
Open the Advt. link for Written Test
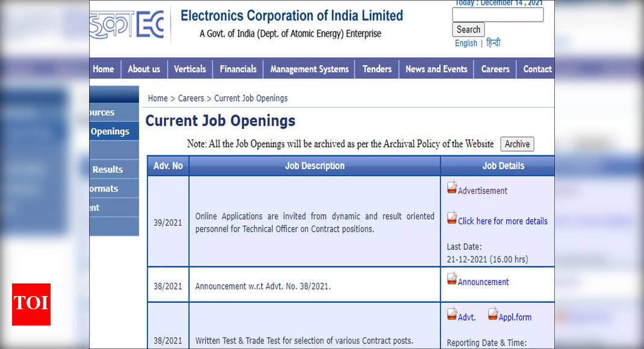pyautogui.click(x=467, y=317)
